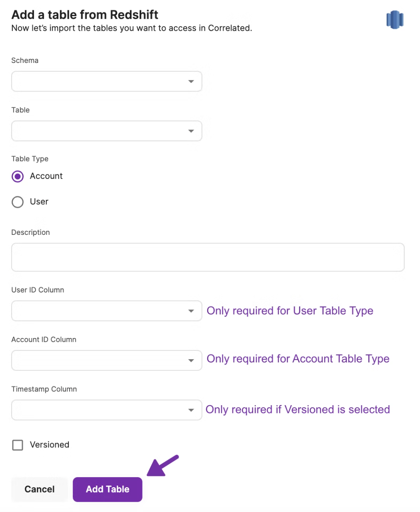The width and height of the screenshot is (420, 512).
Task: Click the Schema dropdown arrow
Action: tap(191, 81)
